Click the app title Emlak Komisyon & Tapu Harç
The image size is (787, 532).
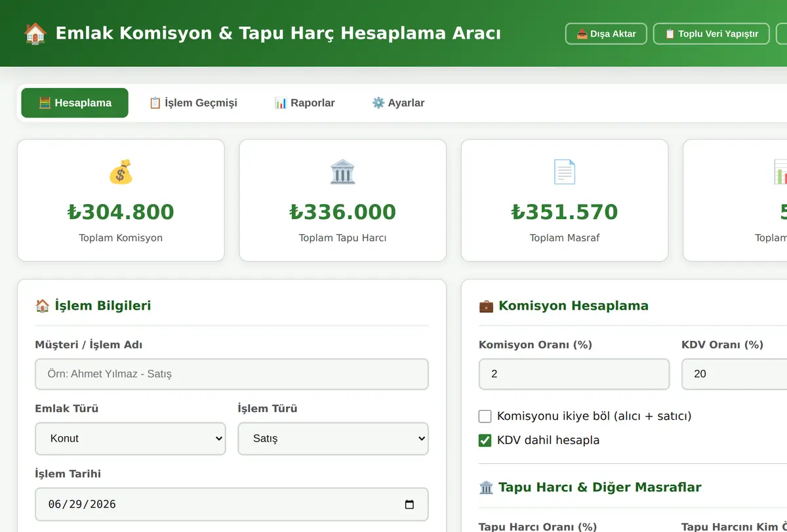[278, 33]
